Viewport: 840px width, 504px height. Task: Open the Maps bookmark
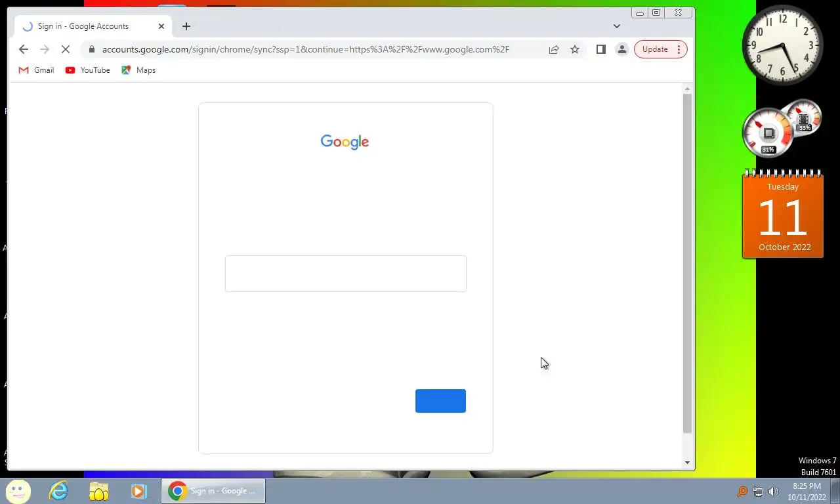pos(138,70)
